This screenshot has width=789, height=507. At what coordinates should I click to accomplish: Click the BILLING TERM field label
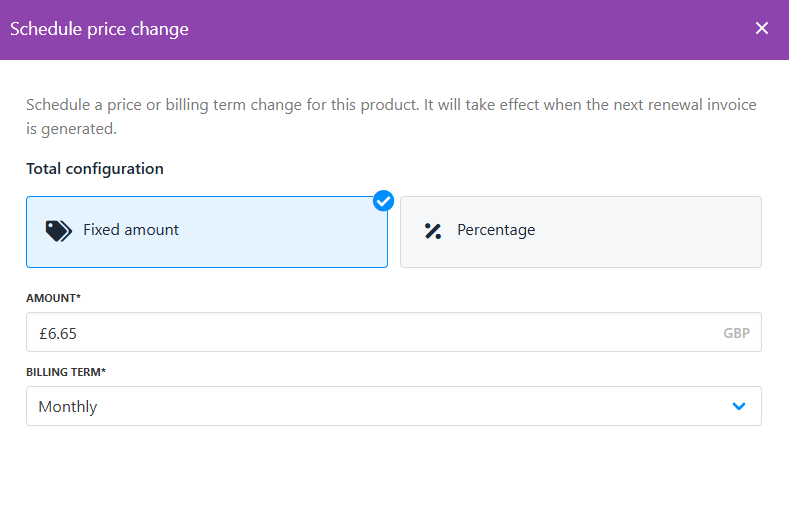coord(66,372)
